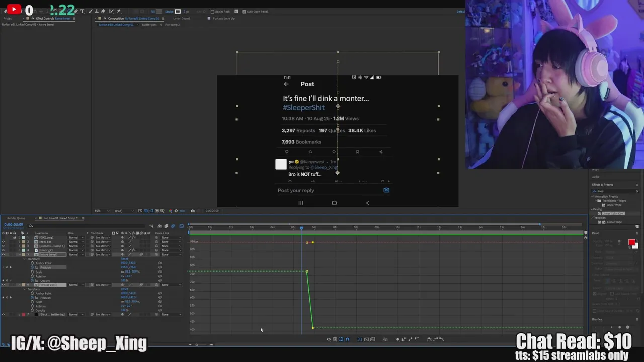This screenshot has height=362, width=644.
Task: Select the Puppet Pin tool
Action: (118, 11)
